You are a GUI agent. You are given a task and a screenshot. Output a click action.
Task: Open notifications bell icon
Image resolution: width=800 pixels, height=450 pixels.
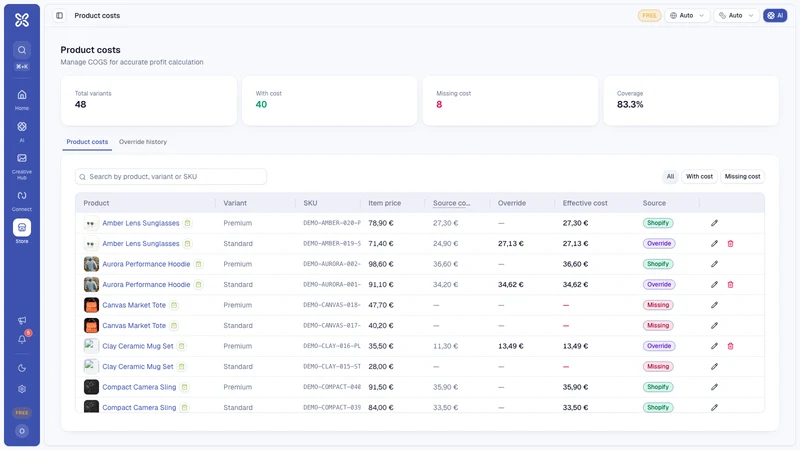pyautogui.click(x=22, y=339)
